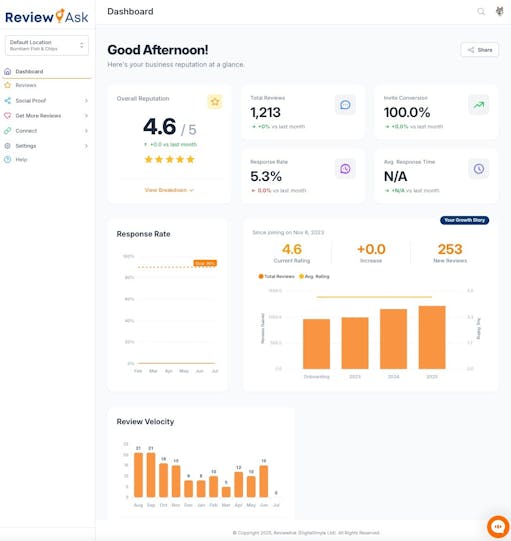Expand the Get More Reviews sidebar menu
Viewport: 511px width, 541px height.
[47, 116]
